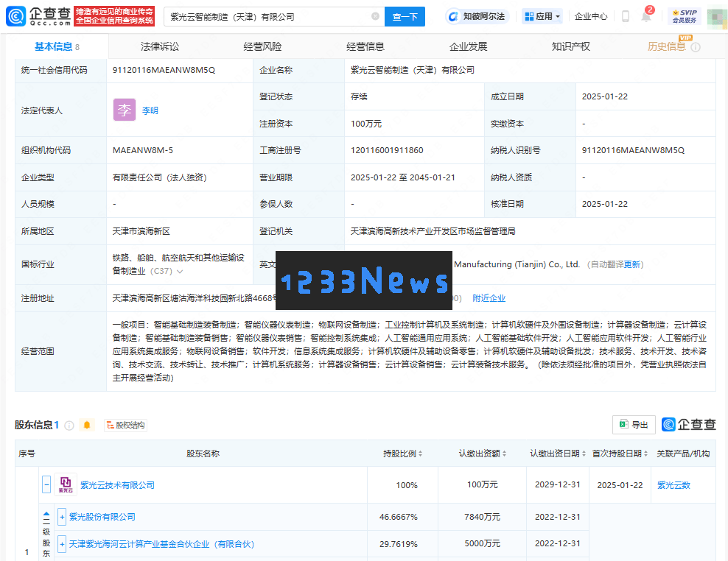
Task: Switch to the 知识产权 tab
Action: (570, 46)
